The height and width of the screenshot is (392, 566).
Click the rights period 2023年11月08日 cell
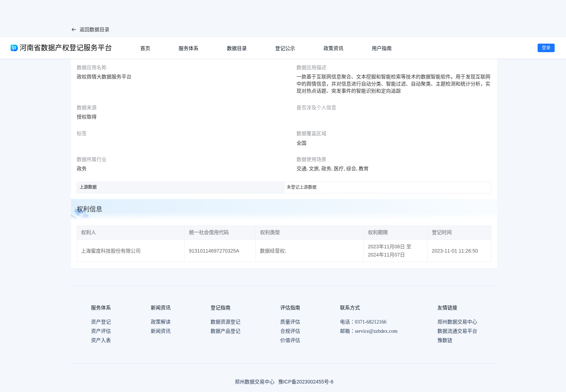(x=395, y=251)
